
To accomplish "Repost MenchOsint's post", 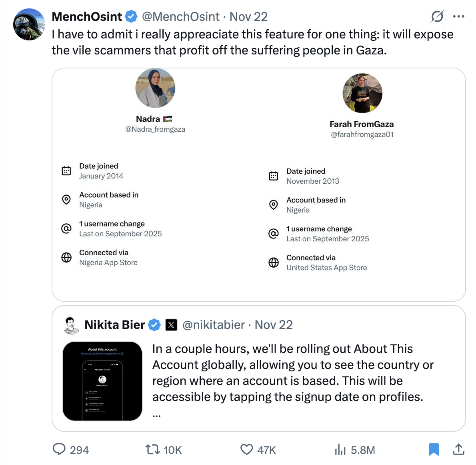I will pyautogui.click(x=152, y=450).
